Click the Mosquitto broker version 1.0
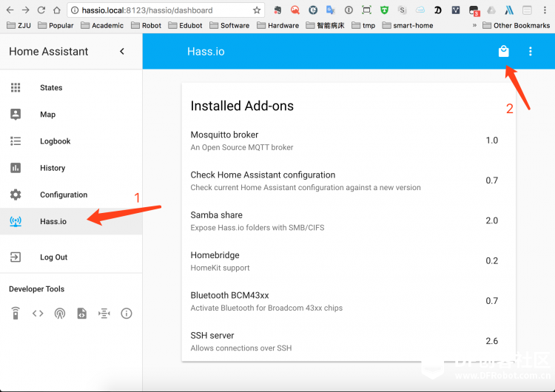The image size is (555, 392). click(x=491, y=140)
